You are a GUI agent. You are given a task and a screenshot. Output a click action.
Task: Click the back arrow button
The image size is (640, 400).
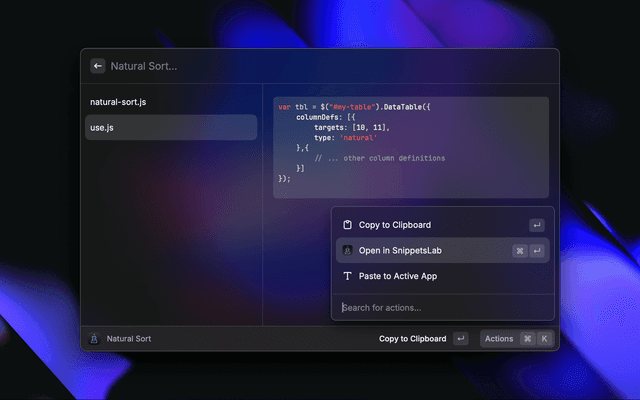[x=98, y=66]
